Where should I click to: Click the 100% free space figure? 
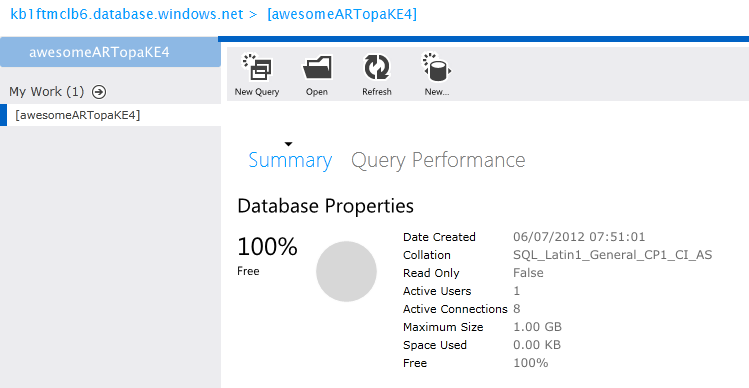click(267, 247)
